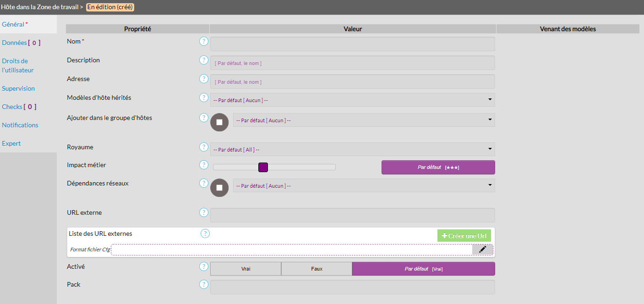
Task: Expand the Dépendances réseaux dropdown
Action: [364, 185]
